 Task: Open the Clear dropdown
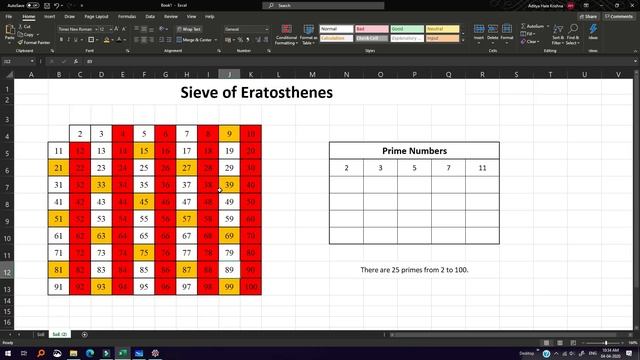529,42
